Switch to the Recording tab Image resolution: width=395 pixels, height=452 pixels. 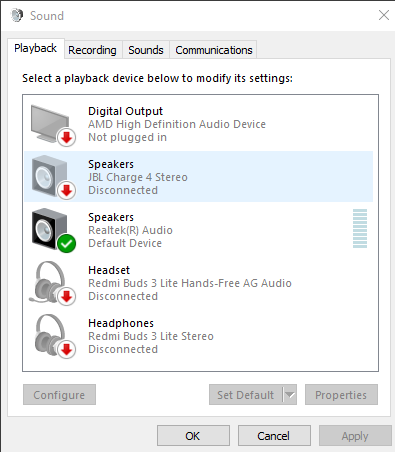coord(92,50)
